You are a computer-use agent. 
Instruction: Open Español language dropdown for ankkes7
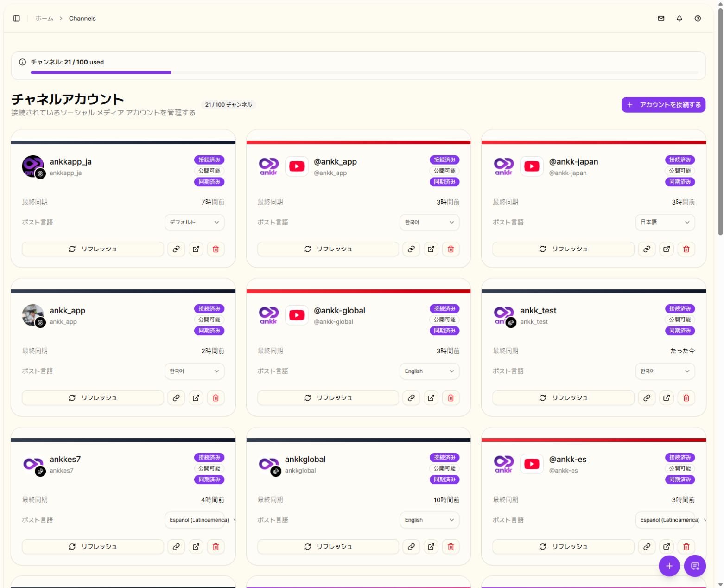(195, 520)
